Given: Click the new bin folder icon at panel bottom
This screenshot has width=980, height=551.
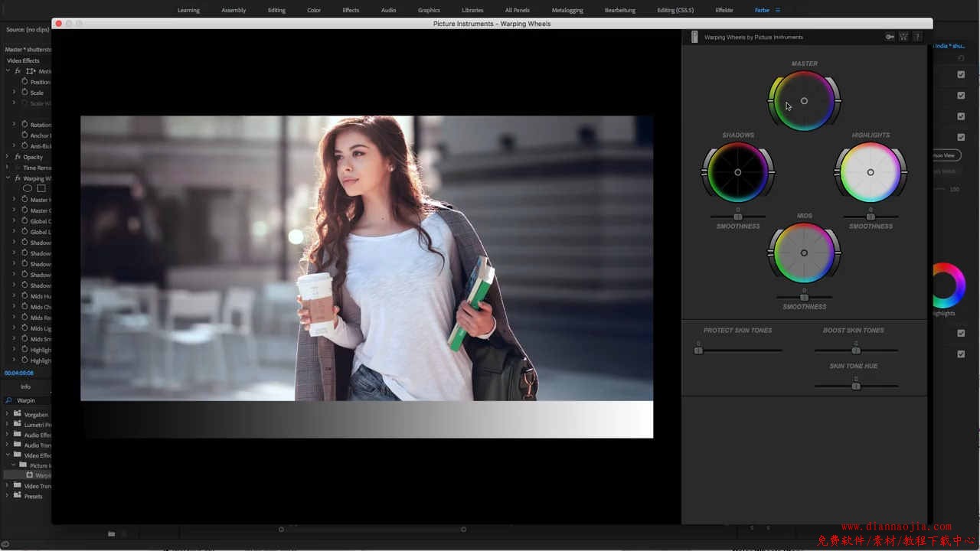Looking at the screenshot, I should [x=111, y=533].
